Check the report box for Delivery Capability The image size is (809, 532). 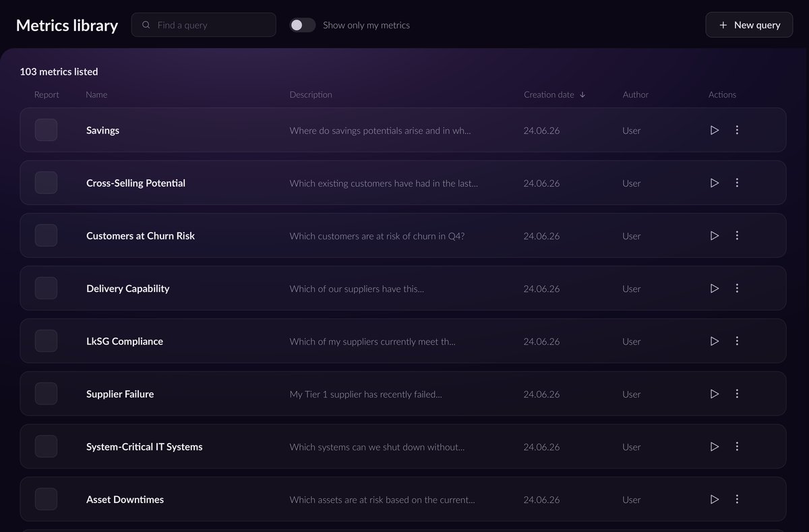tap(46, 288)
